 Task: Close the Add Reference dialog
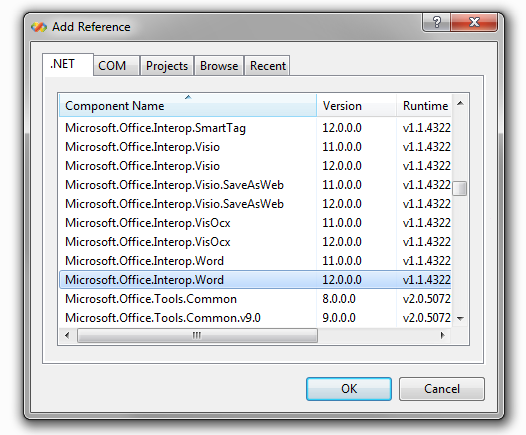click(474, 22)
